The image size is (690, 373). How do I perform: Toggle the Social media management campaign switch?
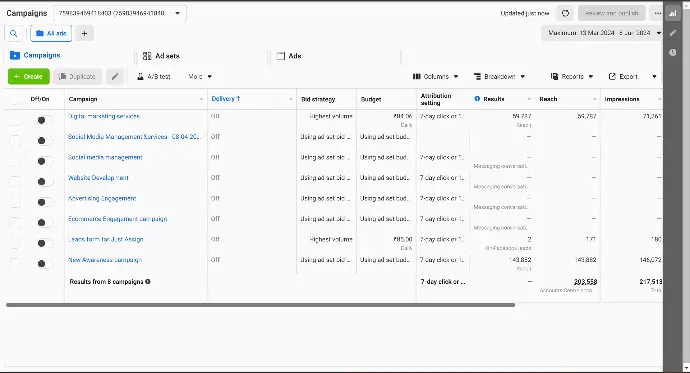[x=44, y=161]
